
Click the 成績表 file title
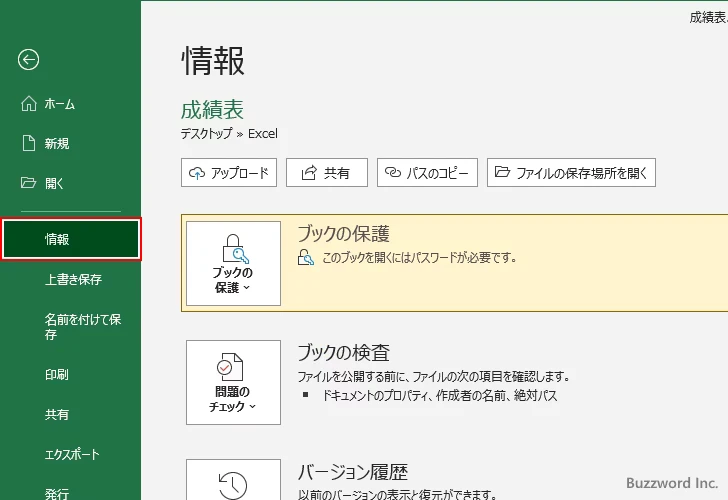[x=212, y=110]
